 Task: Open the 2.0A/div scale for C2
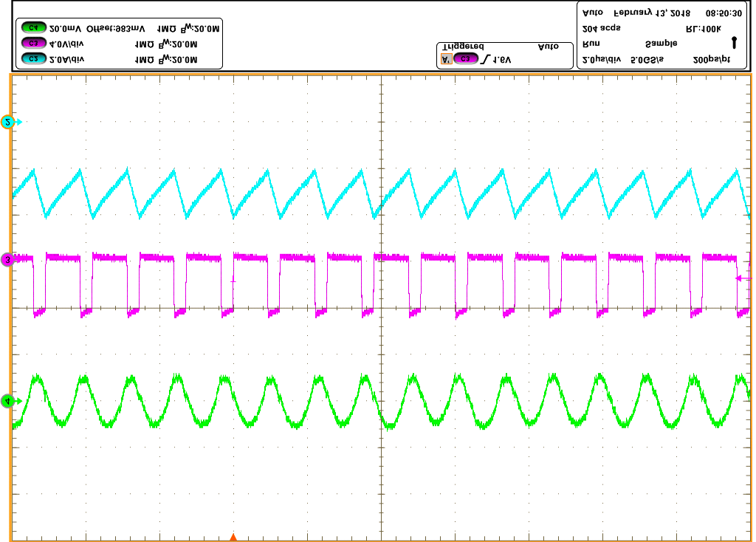click(67, 59)
